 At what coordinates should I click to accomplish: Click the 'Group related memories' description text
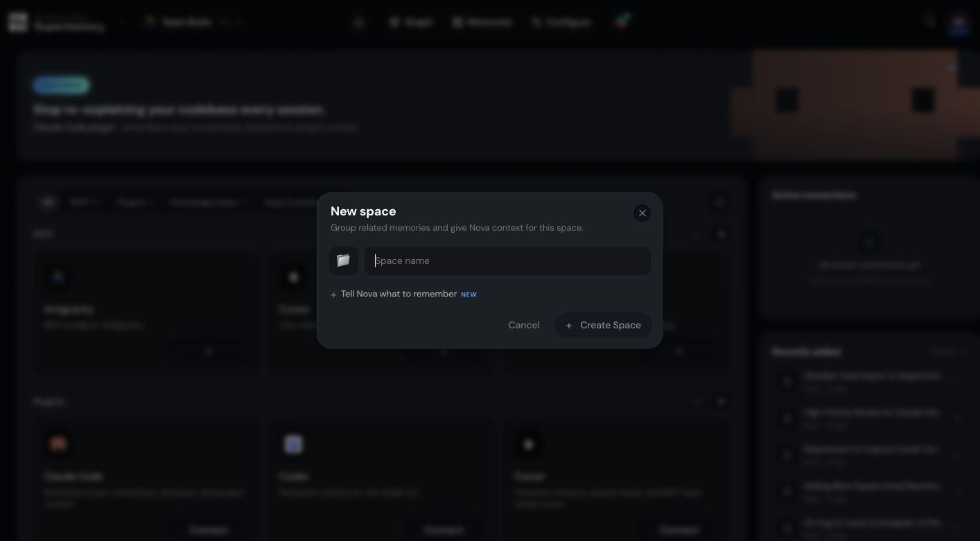[457, 228]
